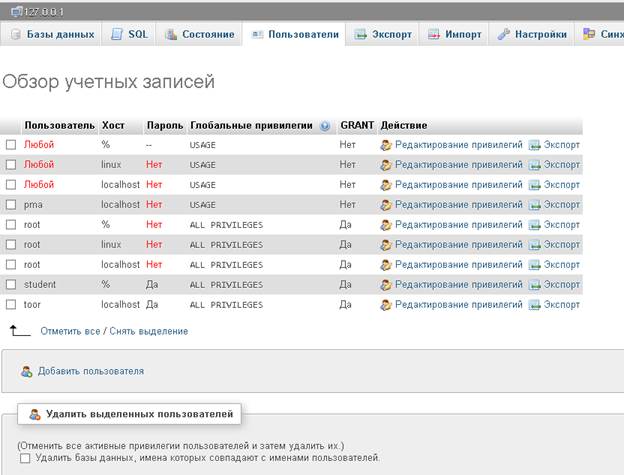Select the root localhost user checkbox
This screenshot has width=624, height=475.
click(11, 265)
